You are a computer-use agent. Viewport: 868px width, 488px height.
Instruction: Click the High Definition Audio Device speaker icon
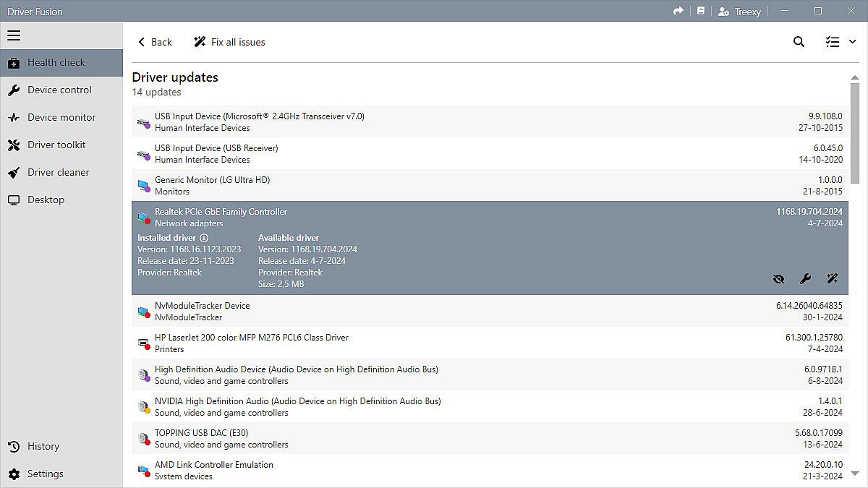tap(143, 375)
